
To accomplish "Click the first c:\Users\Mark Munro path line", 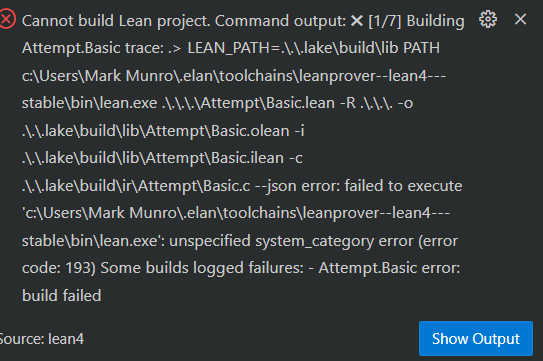I will [x=234, y=76].
